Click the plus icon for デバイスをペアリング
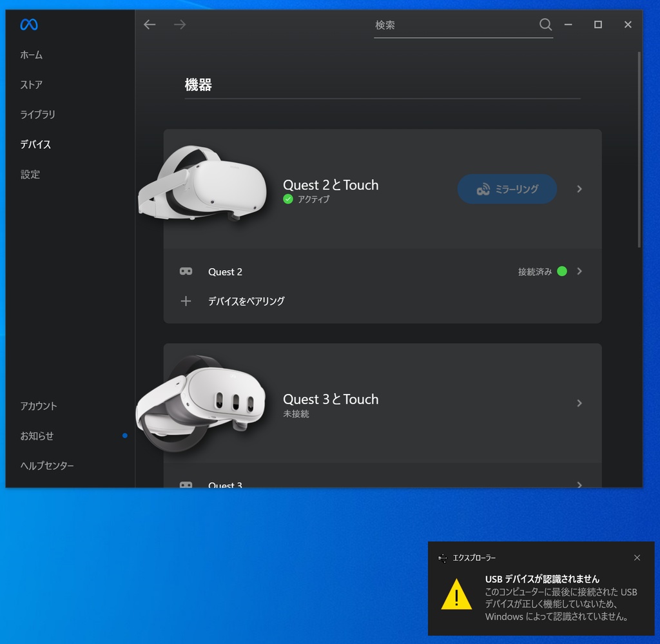This screenshot has width=660, height=644. pos(186,301)
